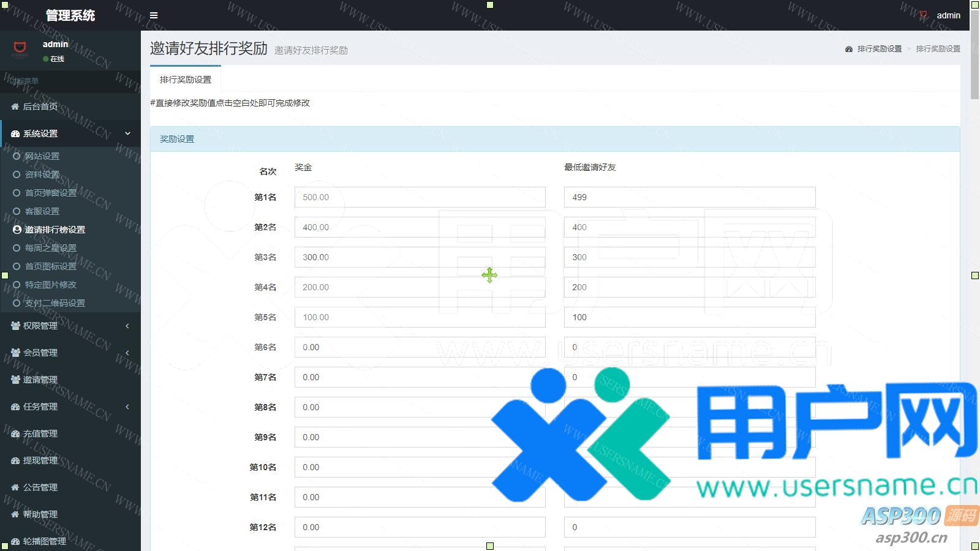Click the icon beside 公告管理
The width and height of the screenshot is (980, 551).
(15, 487)
